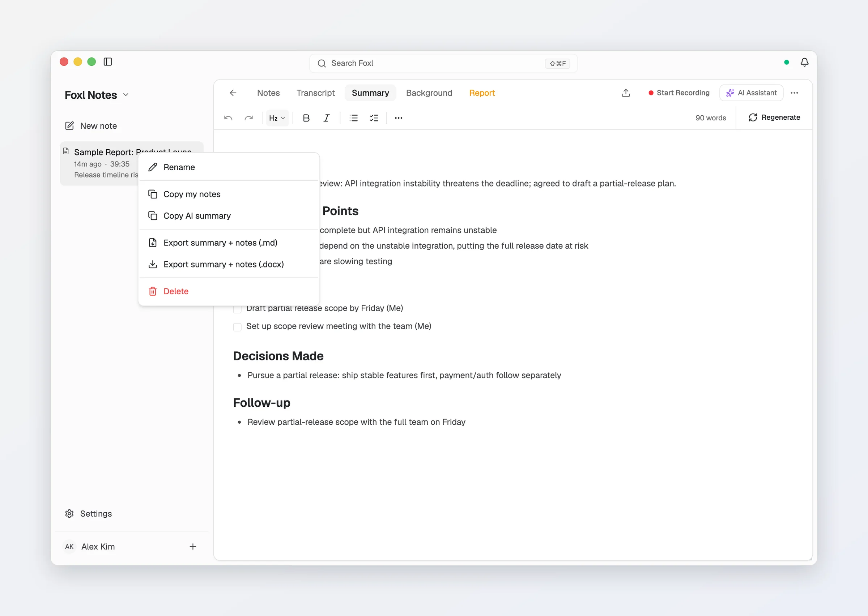
Task: Select the Summary tab
Action: tap(370, 93)
